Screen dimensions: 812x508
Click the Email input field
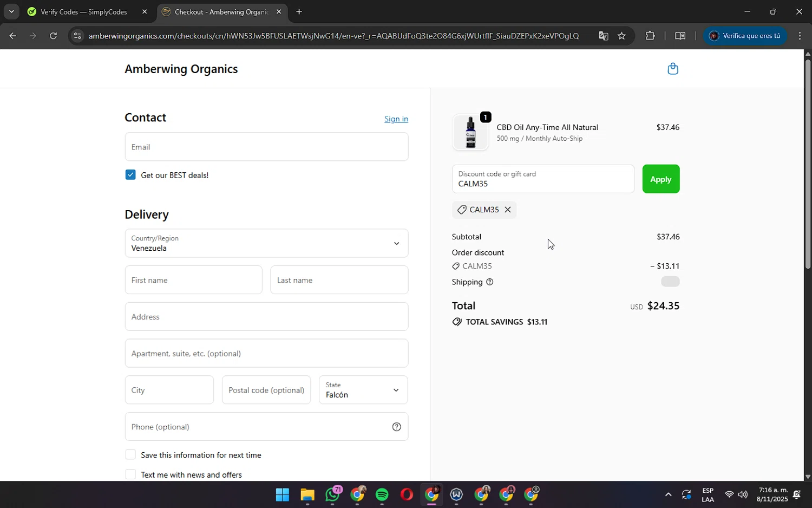pos(266,147)
